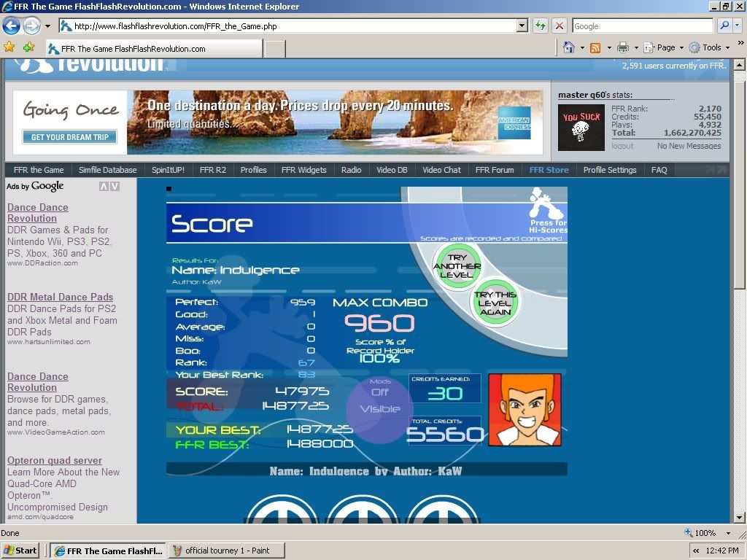747x560 pixels.
Task: Expand the address bar URL dropdown
Action: coord(522,26)
